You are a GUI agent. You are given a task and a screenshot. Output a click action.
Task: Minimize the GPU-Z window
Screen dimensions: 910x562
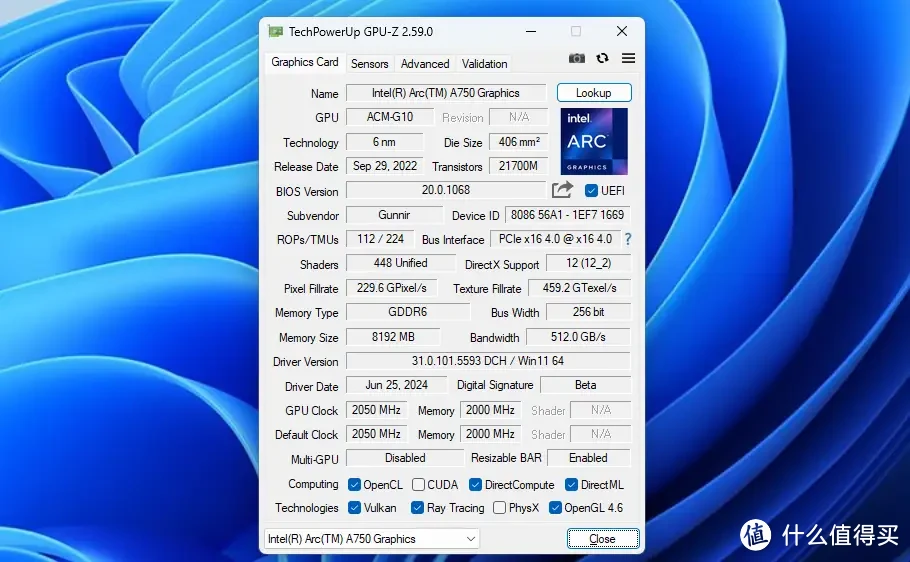(x=531, y=31)
